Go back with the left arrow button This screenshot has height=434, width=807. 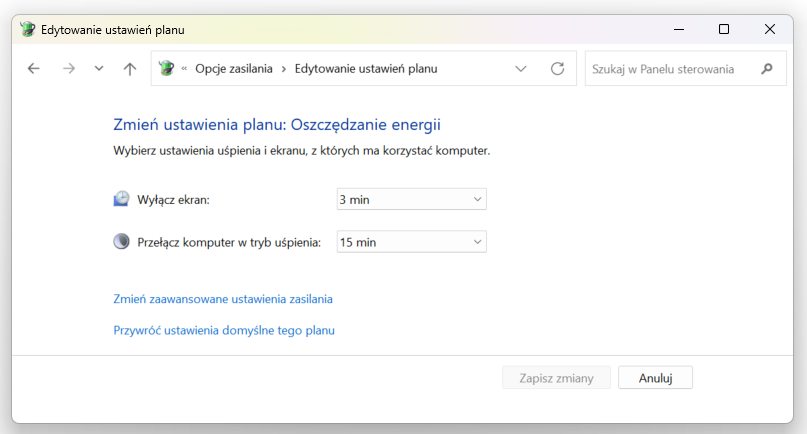pyautogui.click(x=33, y=68)
